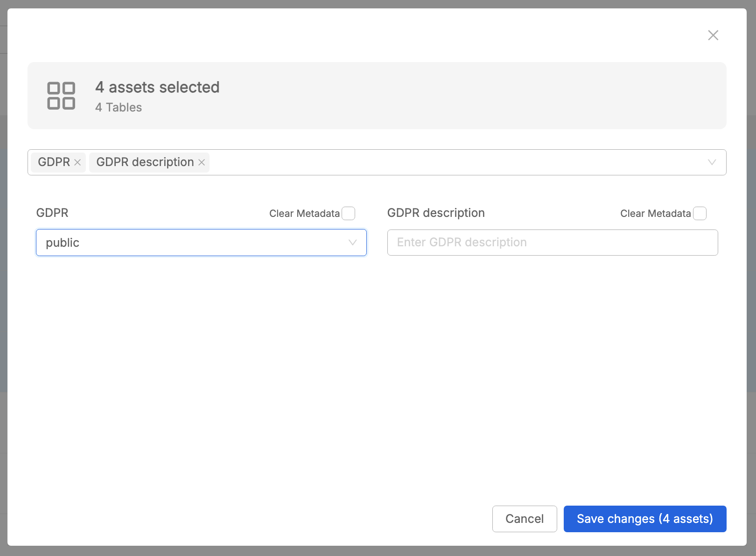Check the checkbox beside the right Clear Metadata label

(699, 213)
